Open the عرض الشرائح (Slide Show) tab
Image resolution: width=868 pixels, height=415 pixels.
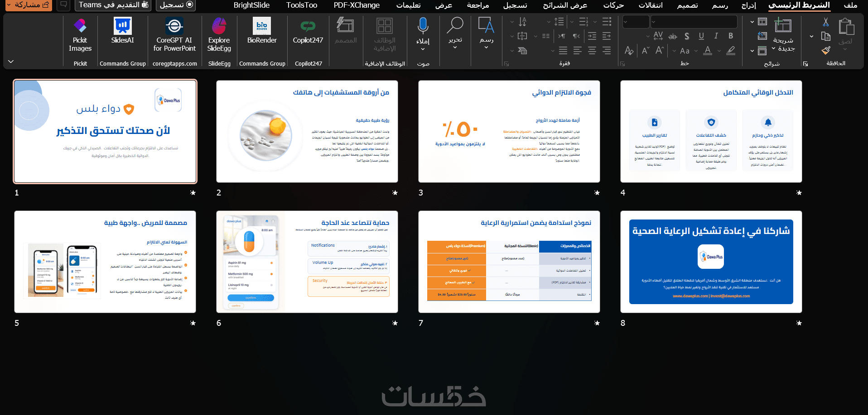point(565,5)
